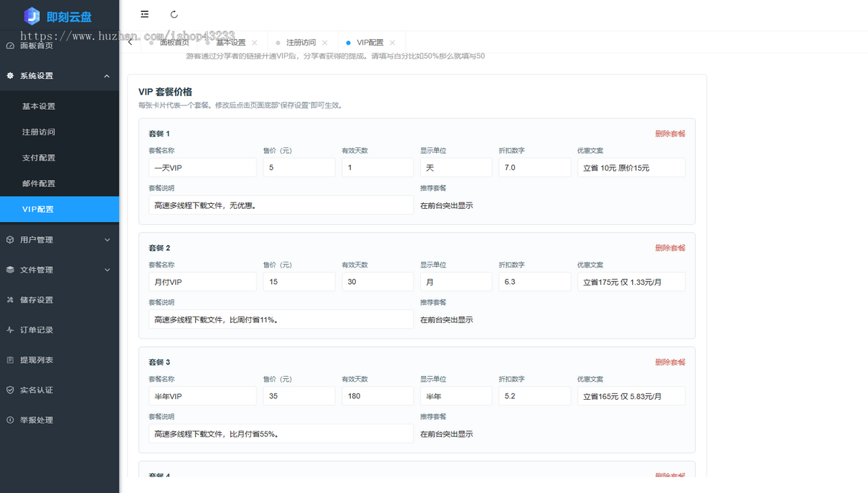Click the 优惠文案 field with 立省175元
The width and height of the screenshot is (868, 493).
pyautogui.click(x=631, y=282)
